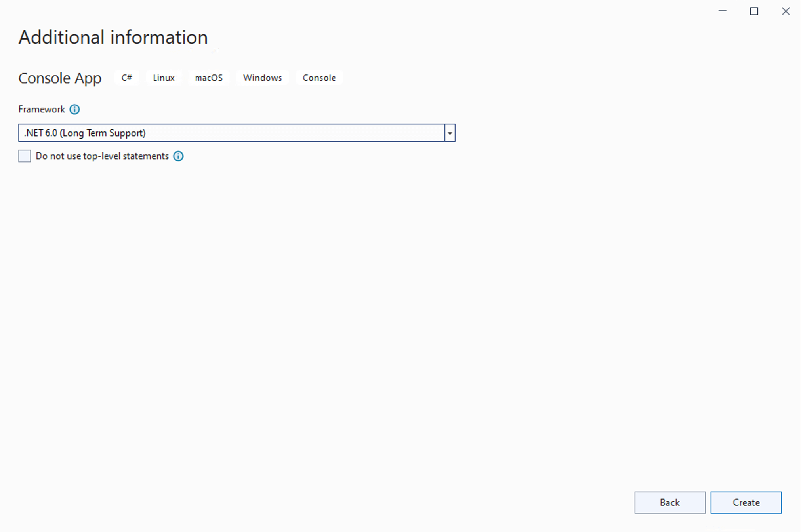The width and height of the screenshot is (801, 532).
Task: Click Back to return to previous step
Action: tap(669, 502)
